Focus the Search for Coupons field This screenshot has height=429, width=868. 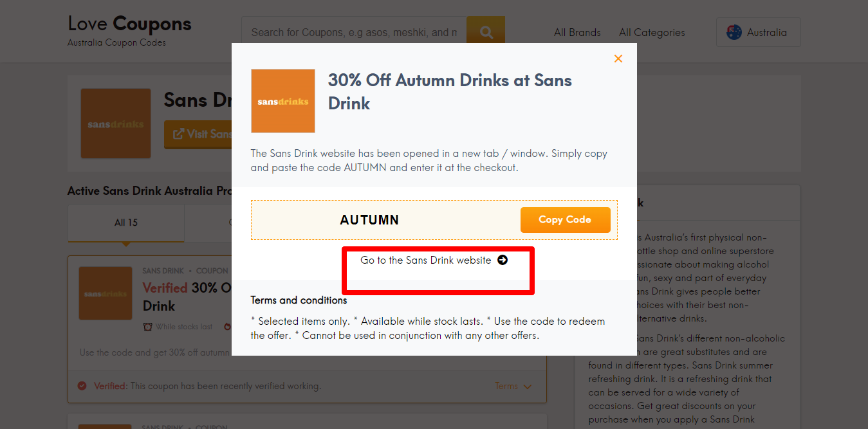coord(354,32)
